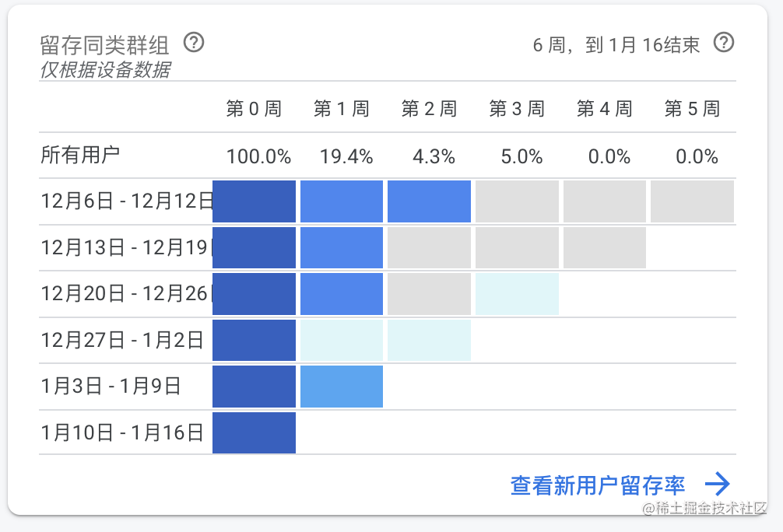Click the 第 1 周 column header
This screenshot has height=532, width=783.
(342, 108)
